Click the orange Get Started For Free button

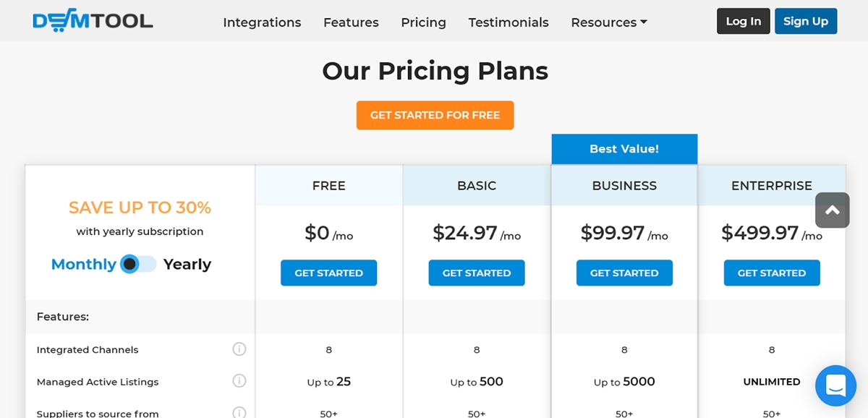pyautogui.click(x=435, y=115)
